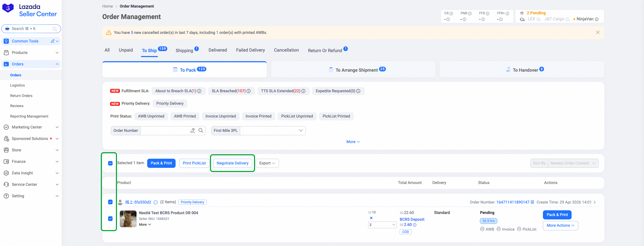Click the Store sidebar icon

click(7, 150)
